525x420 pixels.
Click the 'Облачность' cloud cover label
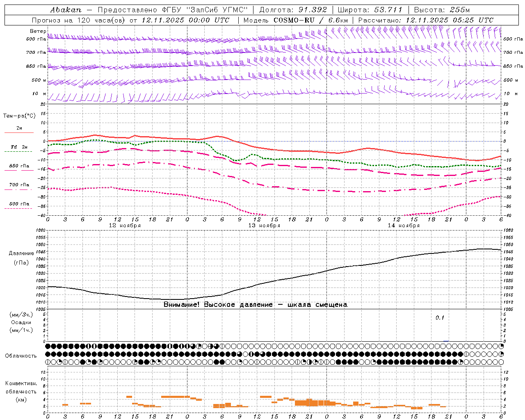point(21,356)
